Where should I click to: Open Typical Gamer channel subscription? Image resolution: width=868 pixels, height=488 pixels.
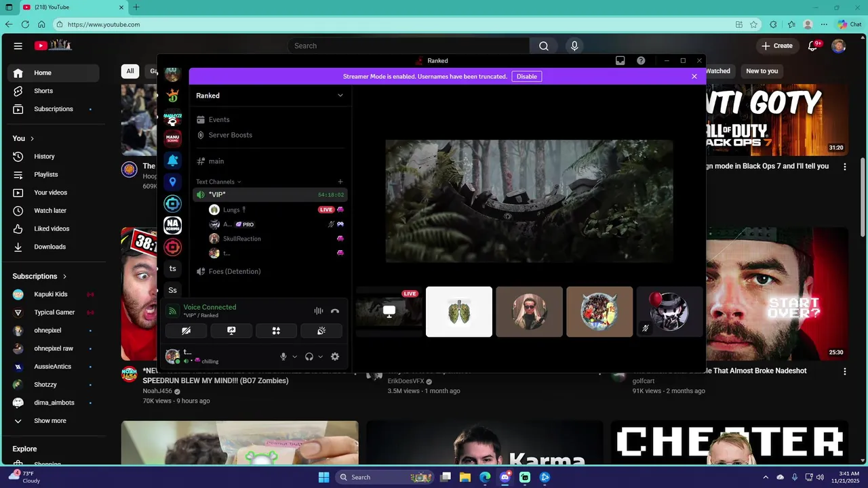click(54, 312)
